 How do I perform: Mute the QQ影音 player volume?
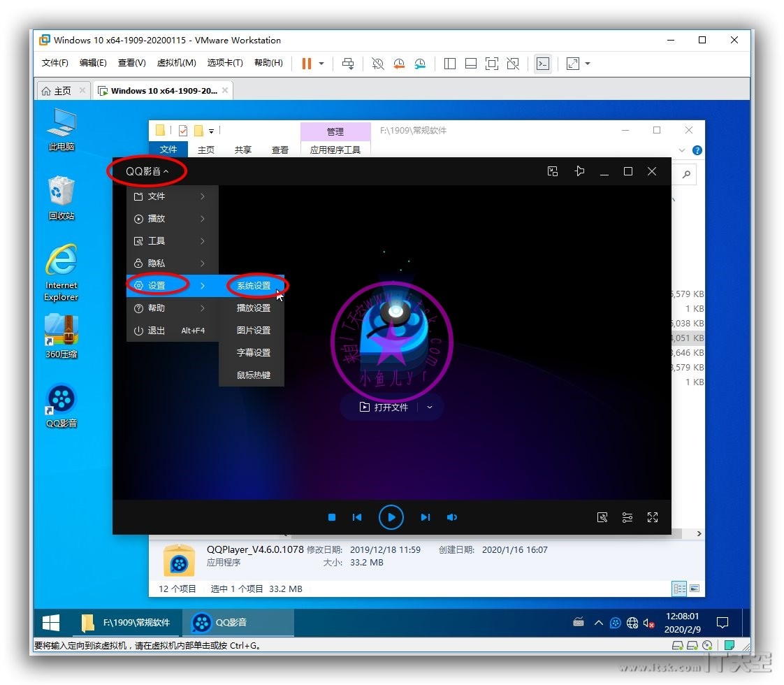(452, 517)
